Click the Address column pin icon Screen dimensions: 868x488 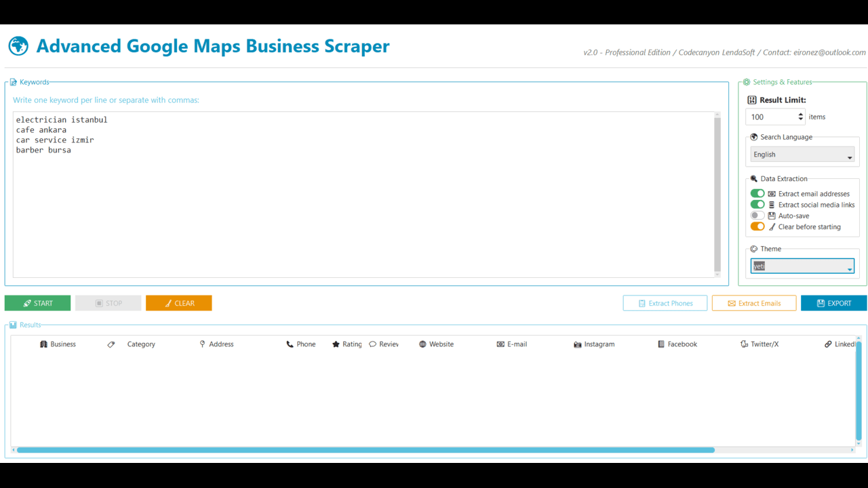point(202,344)
